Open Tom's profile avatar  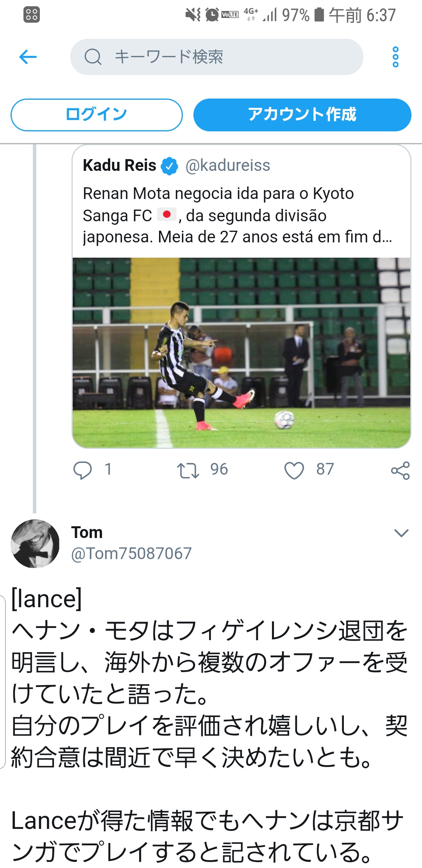(35, 543)
